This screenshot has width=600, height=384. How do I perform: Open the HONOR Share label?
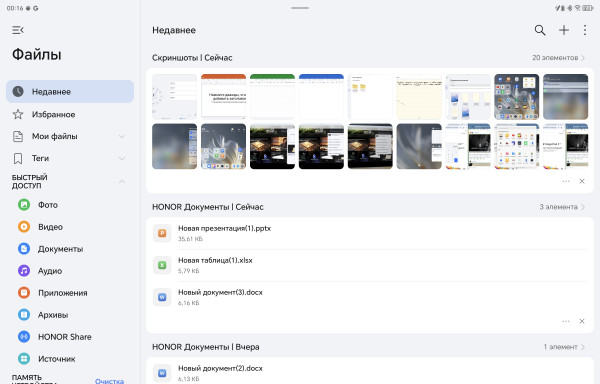coord(65,337)
